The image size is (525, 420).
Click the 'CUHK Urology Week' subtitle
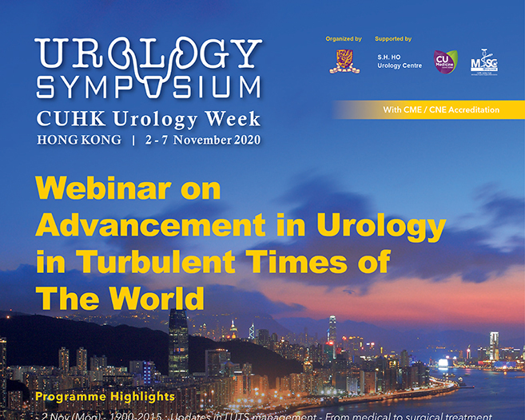click(x=149, y=119)
